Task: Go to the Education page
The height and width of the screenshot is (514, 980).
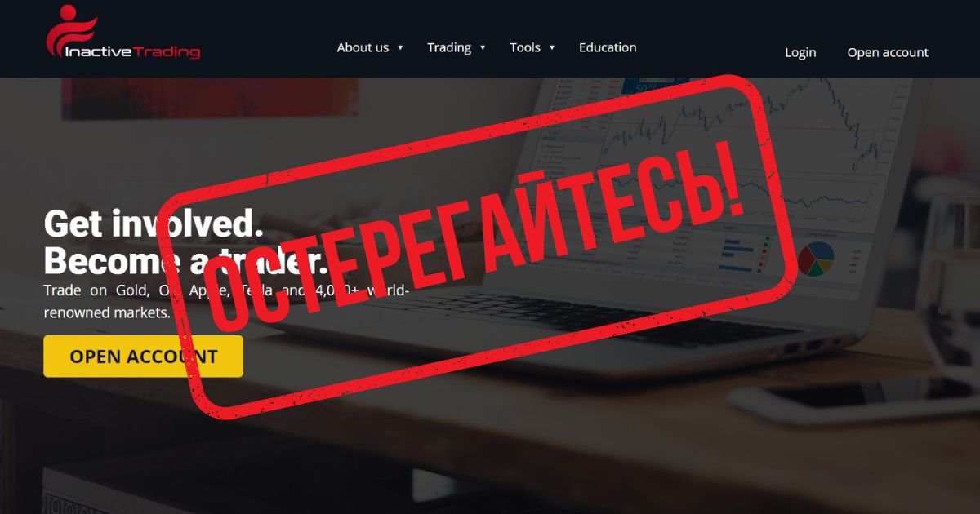Action: 608,47
